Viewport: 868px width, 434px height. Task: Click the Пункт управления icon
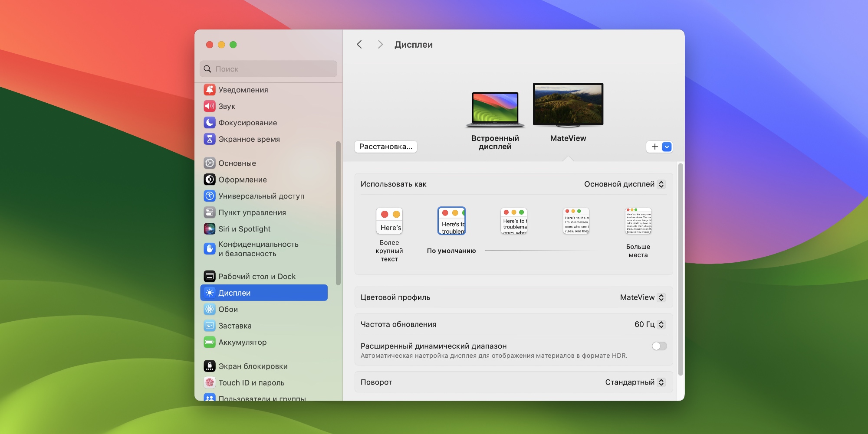tap(210, 212)
